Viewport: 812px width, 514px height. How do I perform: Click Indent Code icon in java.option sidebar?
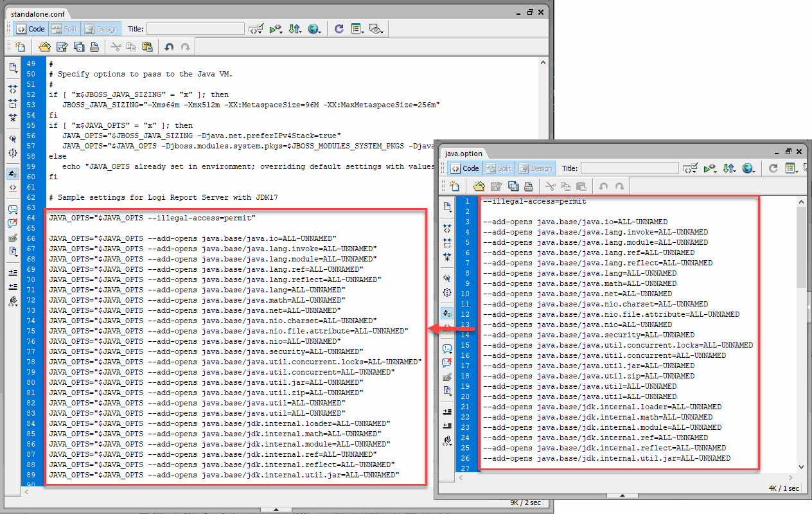[447, 411]
